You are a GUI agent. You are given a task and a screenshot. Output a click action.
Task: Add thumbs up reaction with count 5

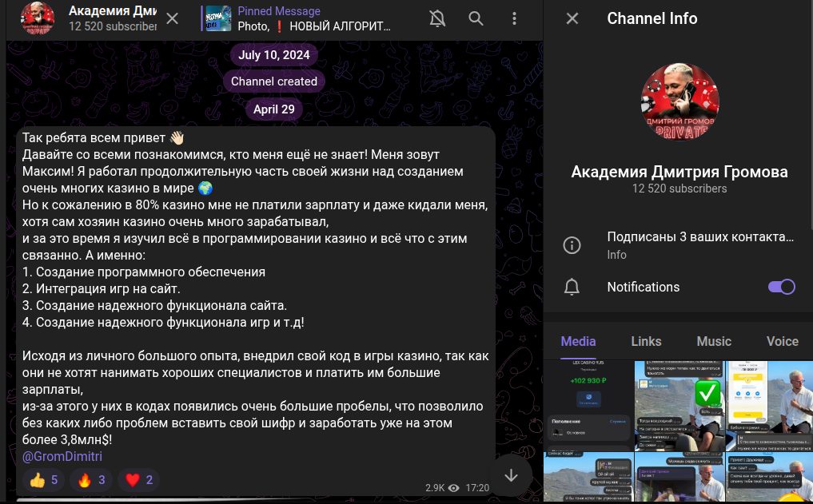(43, 480)
